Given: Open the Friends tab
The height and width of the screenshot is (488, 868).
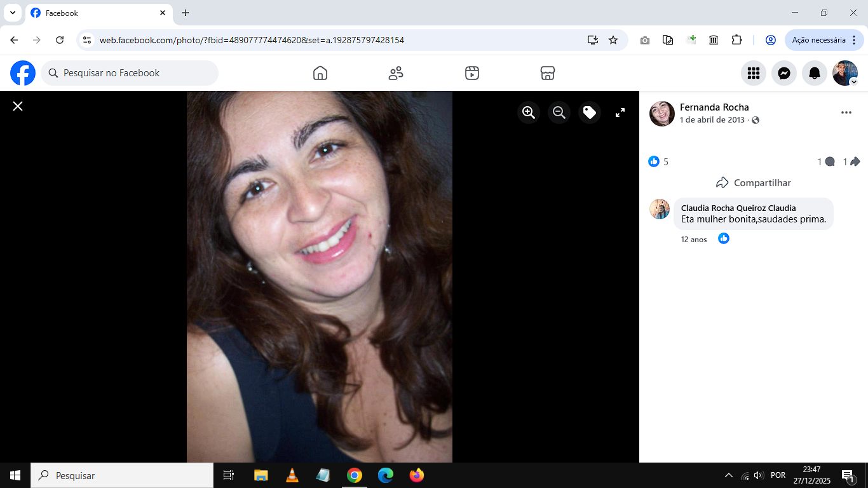Looking at the screenshot, I should [x=396, y=73].
